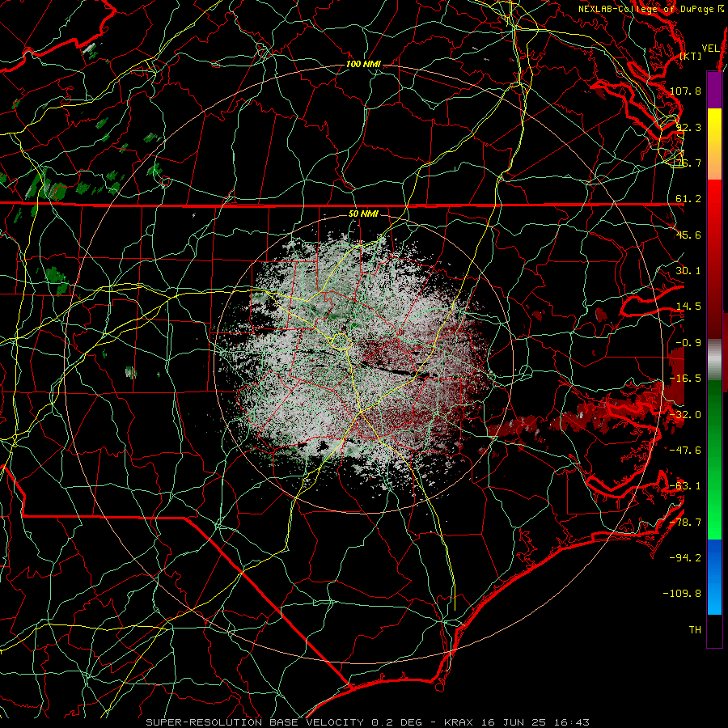Screen dimensions: 728x728
Task: Select the -63.1 value on the velocity scale
Action: [685, 486]
